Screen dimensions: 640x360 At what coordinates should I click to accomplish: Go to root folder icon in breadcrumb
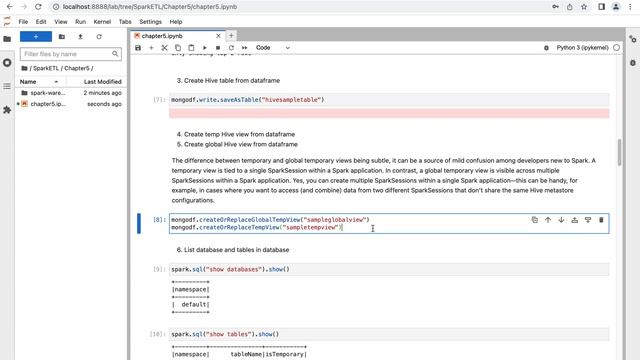(x=24, y=68)
